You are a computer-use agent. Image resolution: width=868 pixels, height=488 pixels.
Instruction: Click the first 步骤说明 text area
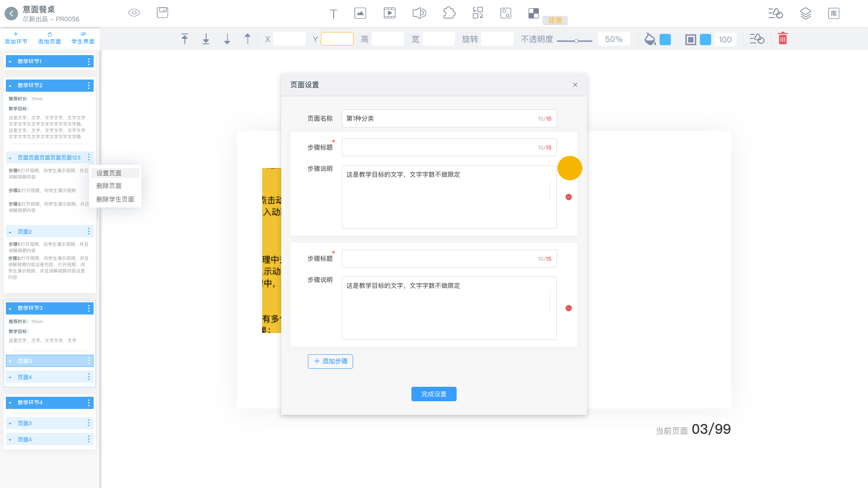pos(449,197)
